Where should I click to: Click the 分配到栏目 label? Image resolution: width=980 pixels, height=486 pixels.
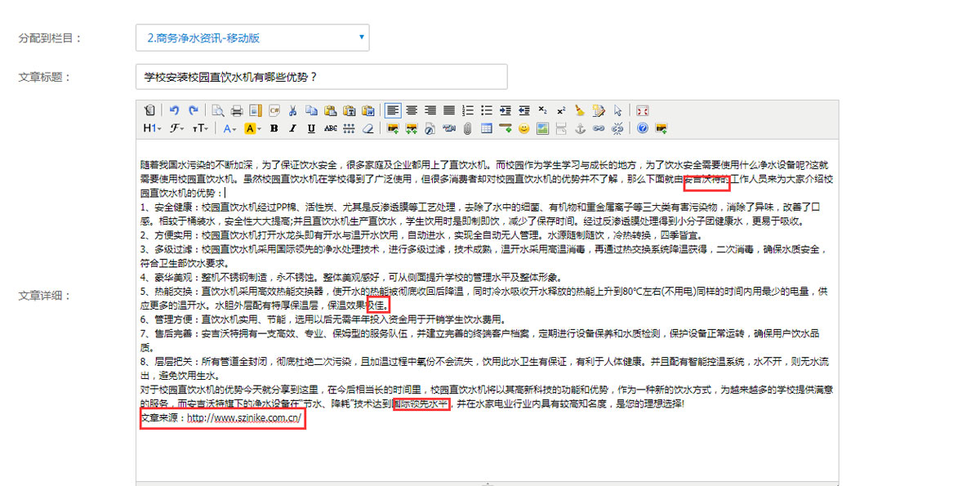51,38
